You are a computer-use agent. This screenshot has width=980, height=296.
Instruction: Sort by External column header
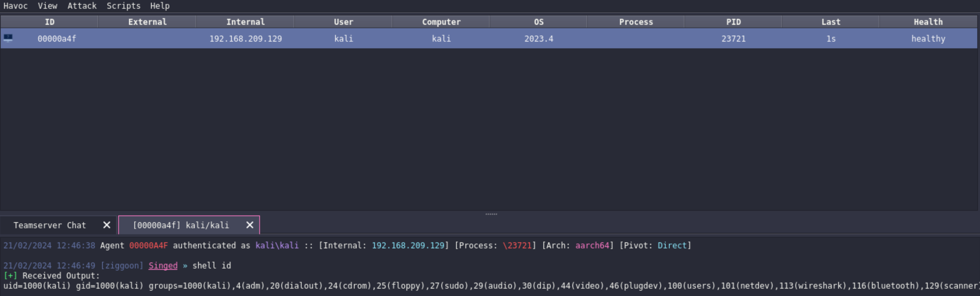147,22
